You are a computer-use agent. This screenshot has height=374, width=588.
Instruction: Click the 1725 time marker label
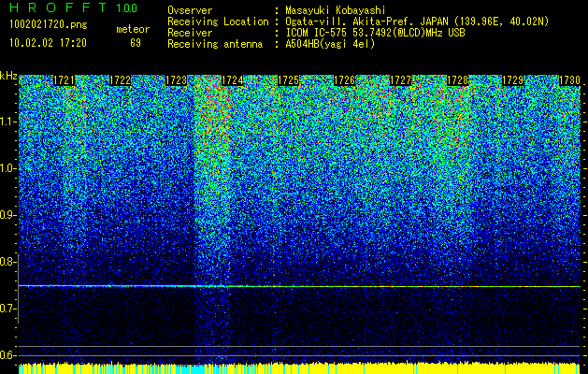pos(288,80)
